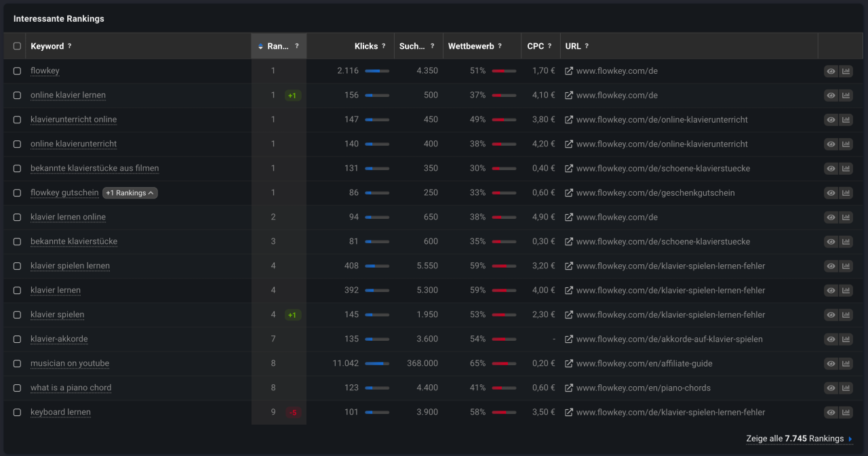Click the Interessante Rankings panel title
The image size is (868, 456).
59,19
